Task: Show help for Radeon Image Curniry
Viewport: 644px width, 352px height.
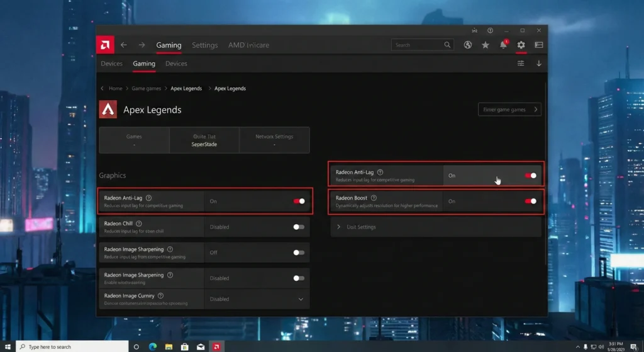Action: tap(160, 296)
